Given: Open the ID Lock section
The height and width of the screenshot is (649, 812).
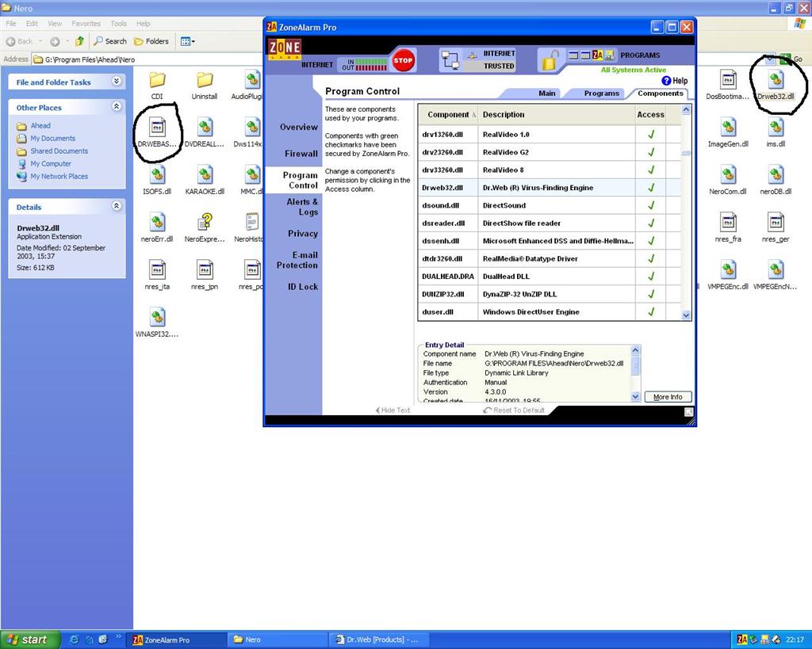Looking at the screenshot, I should tap(302, 286).
